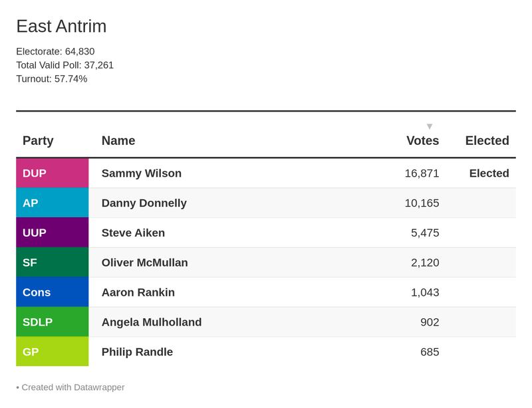
Task: Select the Sammy Wilson name cell
Action: pos(142,173)
